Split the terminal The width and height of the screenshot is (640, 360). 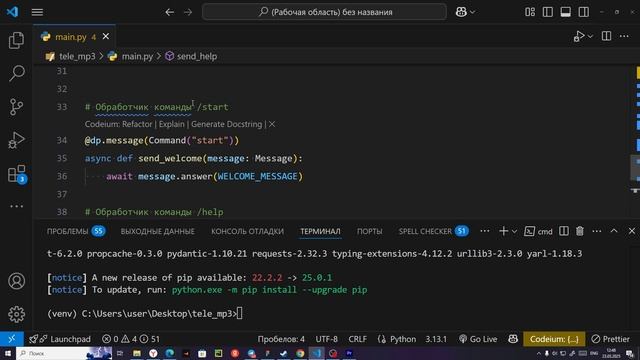(x=564, y=231)
